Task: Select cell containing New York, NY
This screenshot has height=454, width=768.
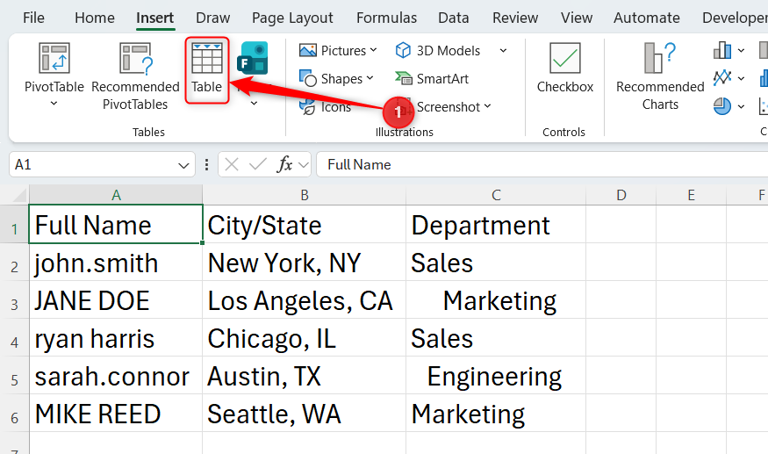Action: point(304,263)
